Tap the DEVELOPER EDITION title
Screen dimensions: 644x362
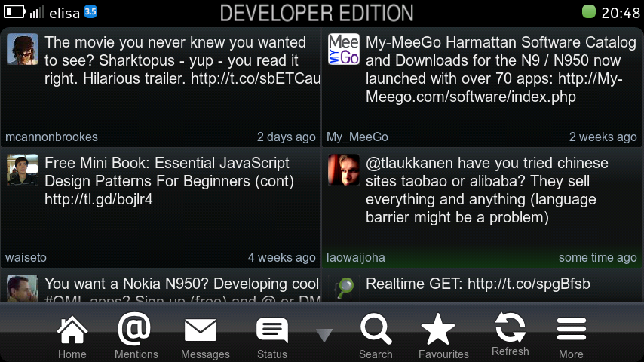(317, 13)
